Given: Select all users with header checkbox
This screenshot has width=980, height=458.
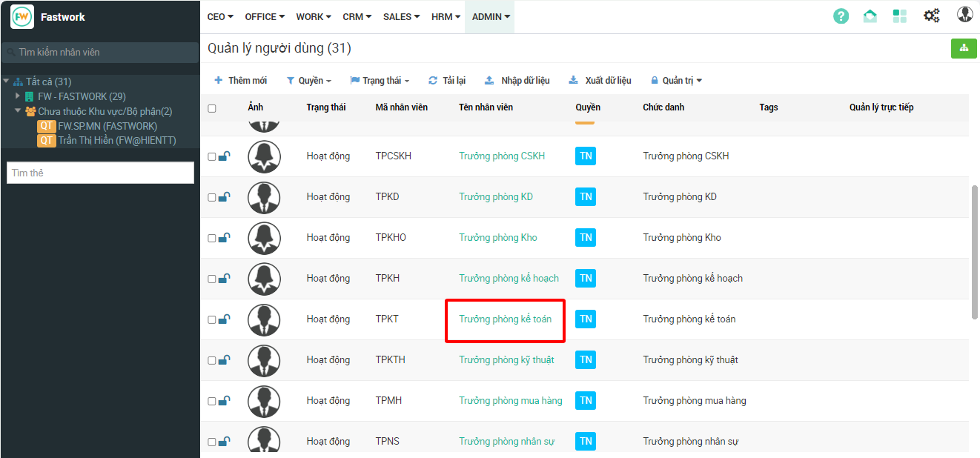Looking at the screenshot, I should 212,108.
